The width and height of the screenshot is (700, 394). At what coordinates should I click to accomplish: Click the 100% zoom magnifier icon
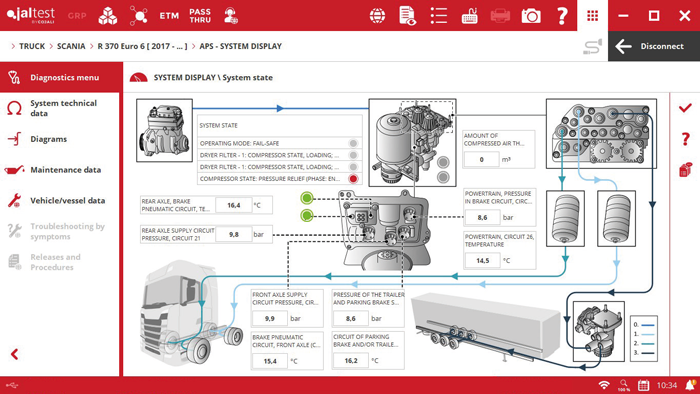pyautogui.click(x=624, y=385)
